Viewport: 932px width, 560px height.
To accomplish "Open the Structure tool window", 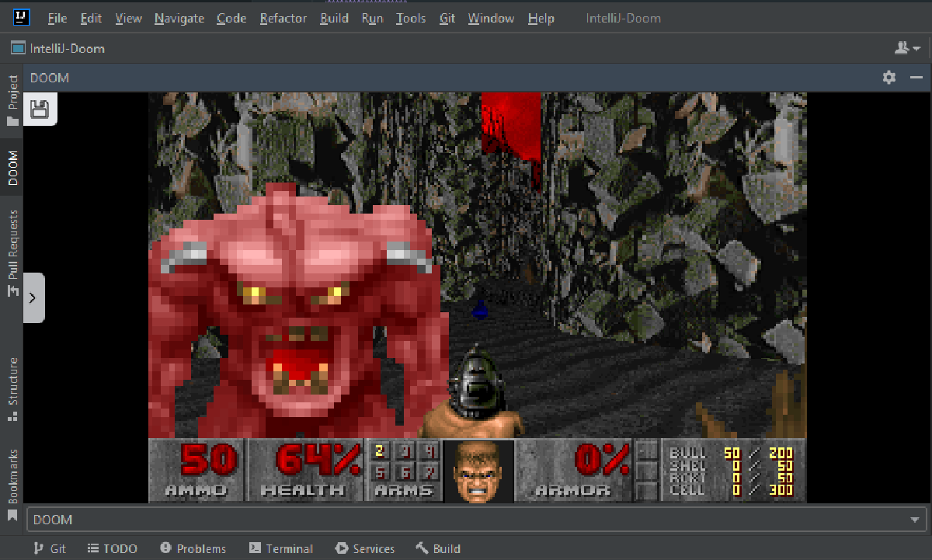I will (12, 388).
